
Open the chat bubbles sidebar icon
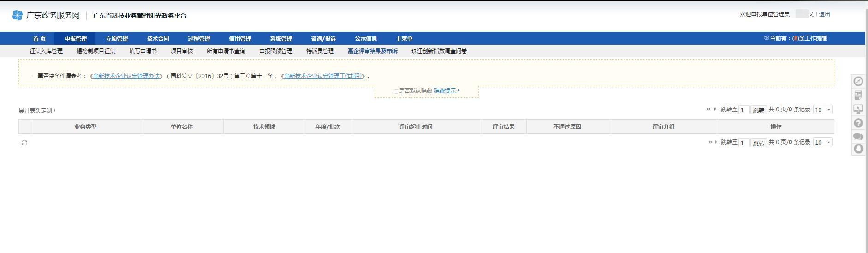(858, 136)
